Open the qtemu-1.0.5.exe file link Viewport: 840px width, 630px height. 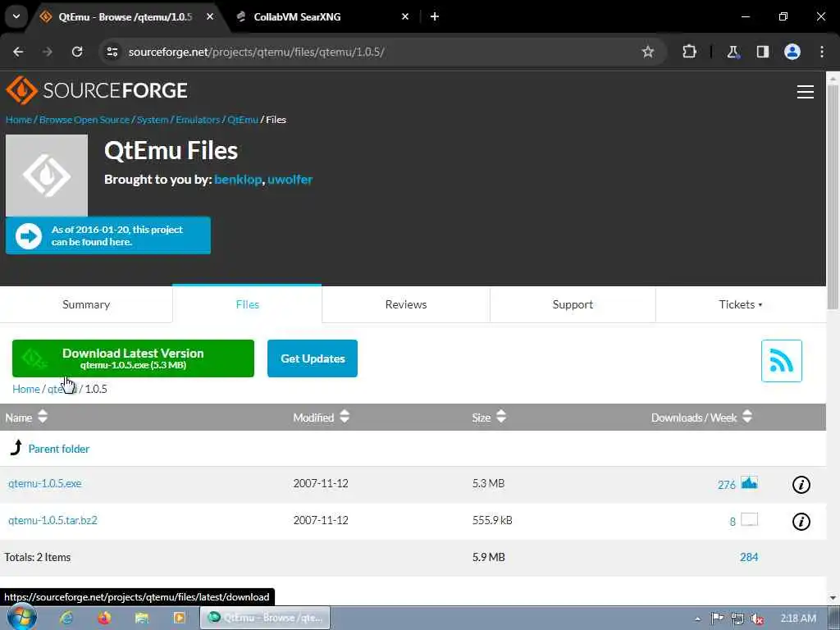[x=45, y=483]
